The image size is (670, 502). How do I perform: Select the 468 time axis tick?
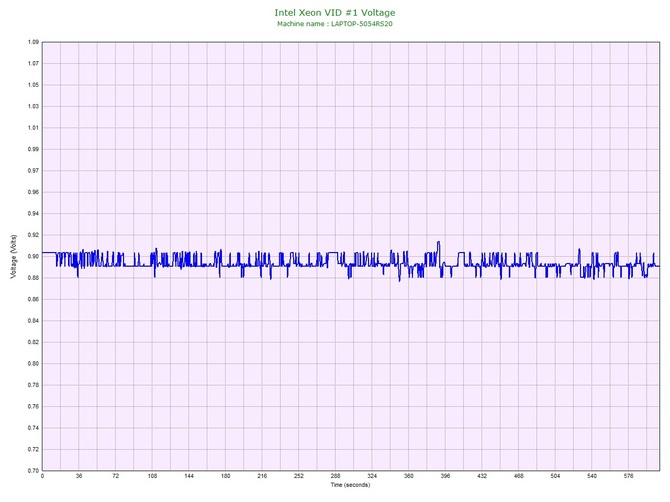519,476
